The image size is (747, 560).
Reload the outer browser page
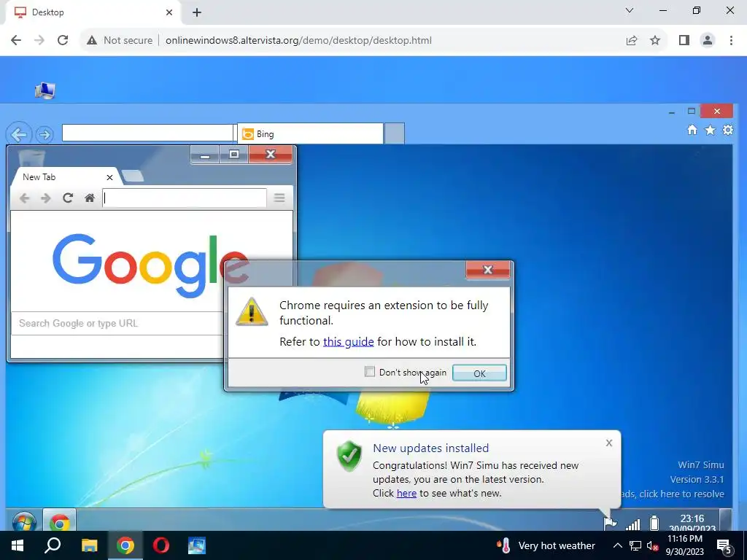click(63, 41)
